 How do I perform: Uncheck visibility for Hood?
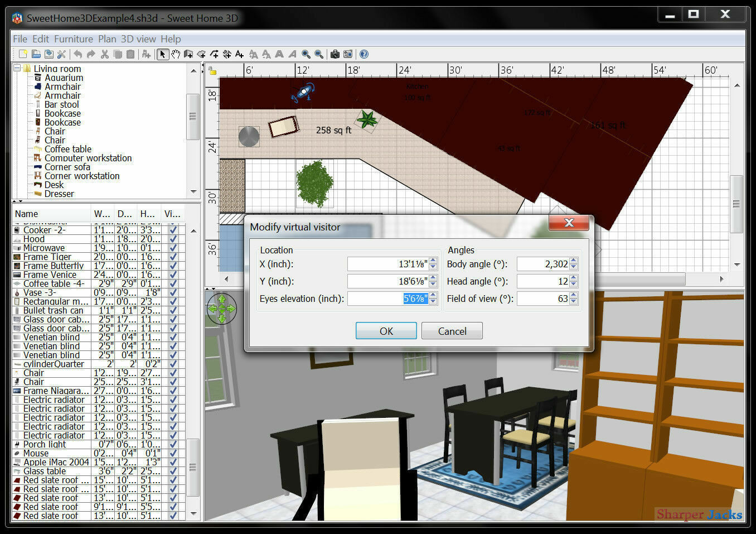[173, 239]
